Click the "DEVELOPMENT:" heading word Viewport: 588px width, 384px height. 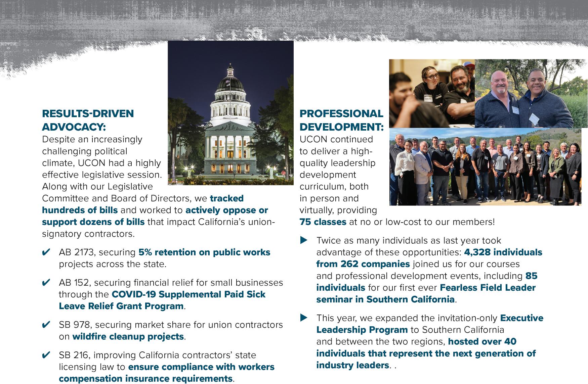point(342,127)
